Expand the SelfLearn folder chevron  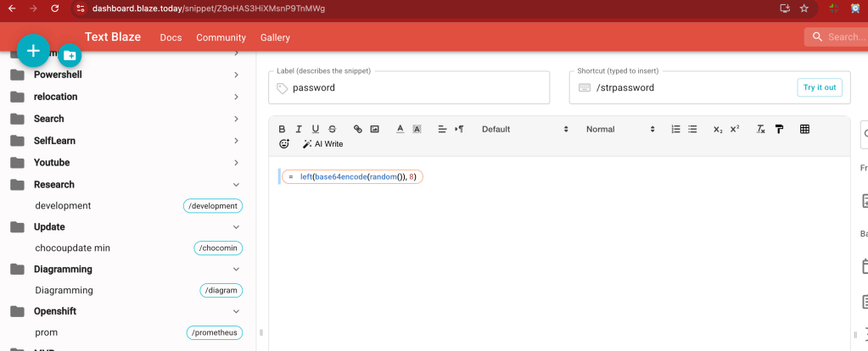click(237, 141)
